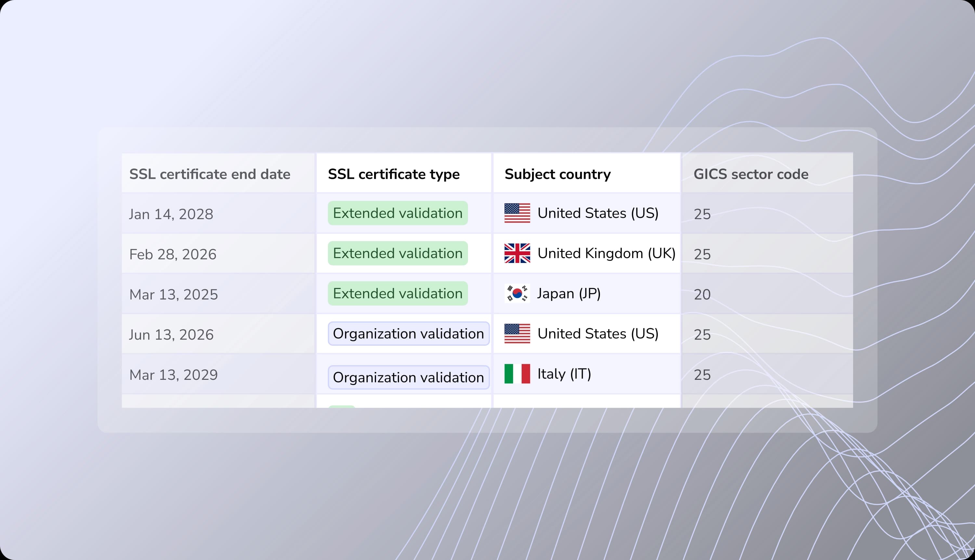Click the Mar 13, 2029 date cell

click(173, 374)
